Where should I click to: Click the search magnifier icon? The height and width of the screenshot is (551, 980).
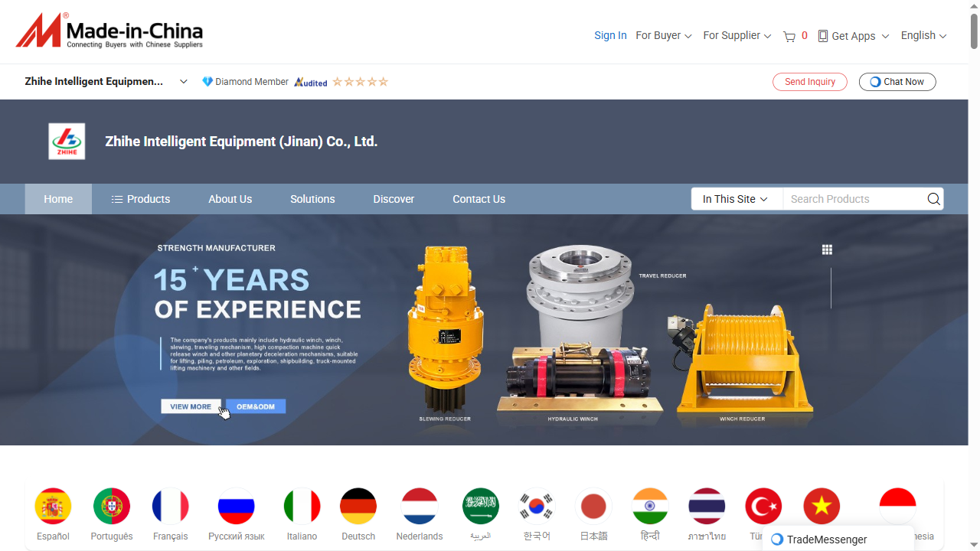click(x=933, y=199)
